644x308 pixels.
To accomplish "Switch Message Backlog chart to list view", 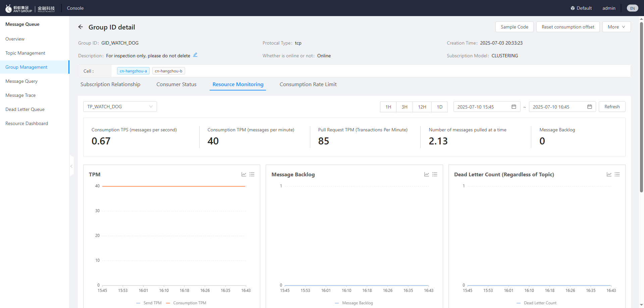I will (435, 174).
